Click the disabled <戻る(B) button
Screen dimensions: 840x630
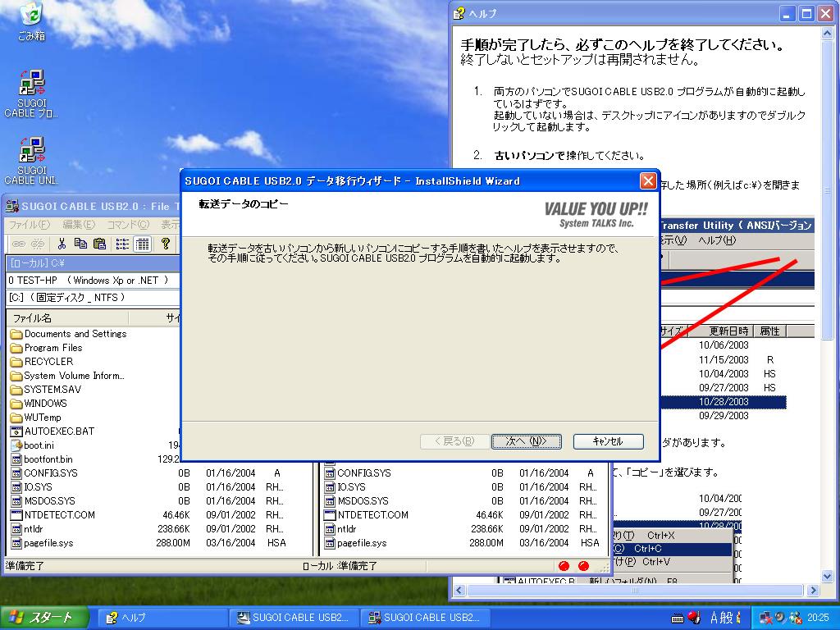coord(454,441)
